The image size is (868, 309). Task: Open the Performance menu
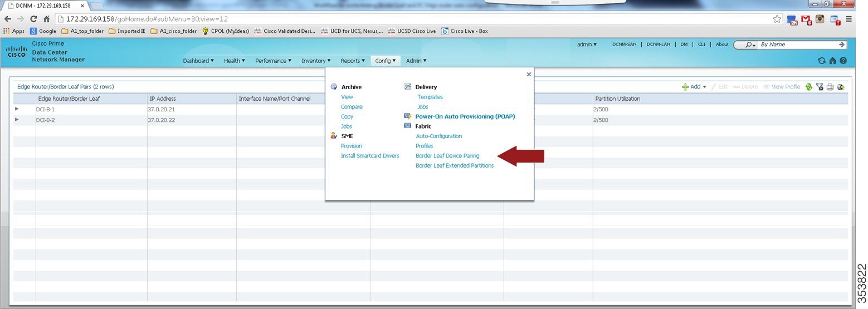point(274,61)
